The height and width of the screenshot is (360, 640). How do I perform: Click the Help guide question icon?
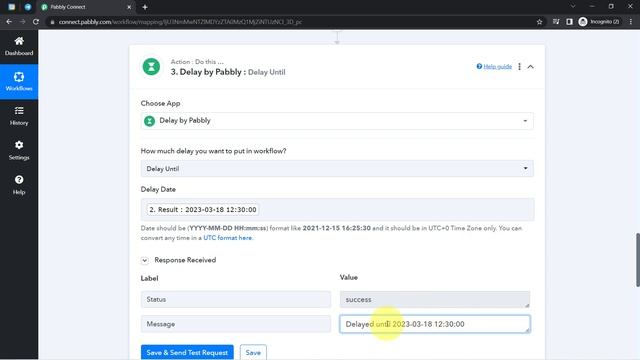[479, 66]
